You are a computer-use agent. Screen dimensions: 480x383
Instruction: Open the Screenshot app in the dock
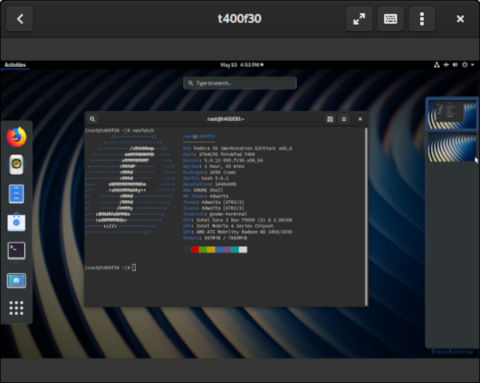coord(16,280)
